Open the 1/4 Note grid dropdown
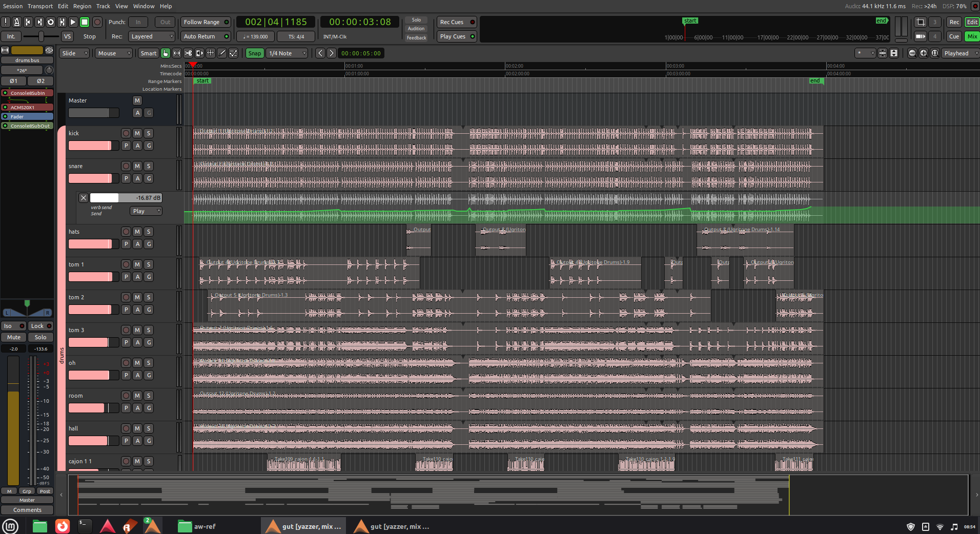980x534 pixels. (287, 53)
